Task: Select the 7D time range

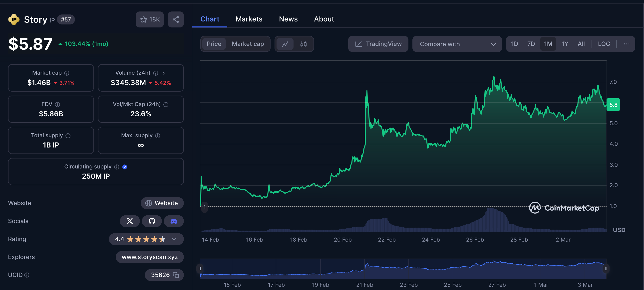Action: tap(531, 44)
